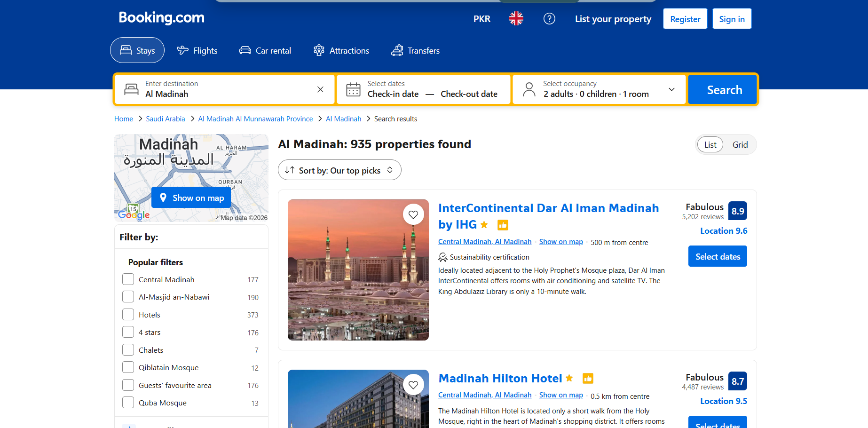Select the Flights tab

(x=197, y=50)
